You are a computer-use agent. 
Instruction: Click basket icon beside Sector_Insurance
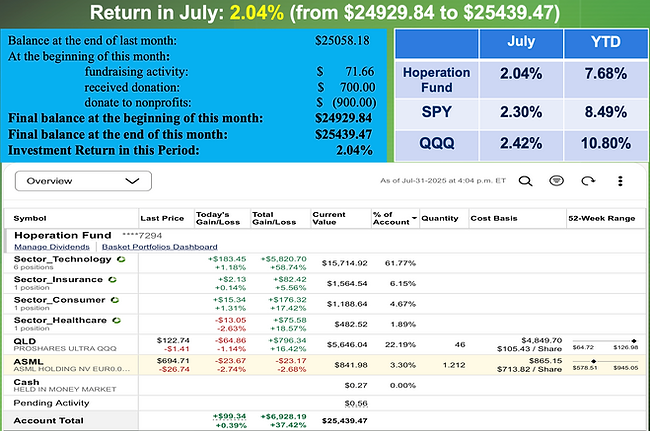112,280
